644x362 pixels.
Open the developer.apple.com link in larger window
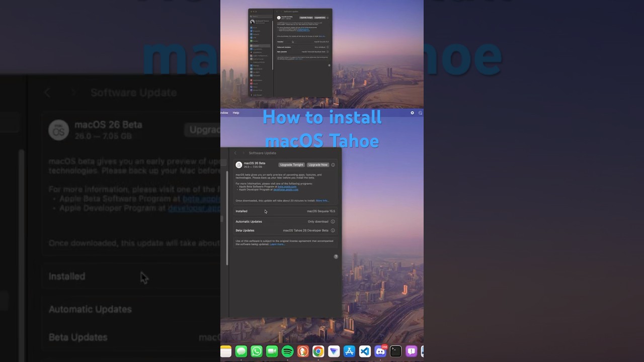[x=286, y=190]
